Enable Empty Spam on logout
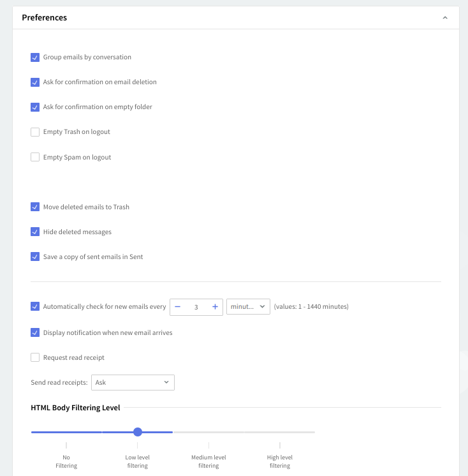This screenshot has width=468, height=476. tap(35, 158)
